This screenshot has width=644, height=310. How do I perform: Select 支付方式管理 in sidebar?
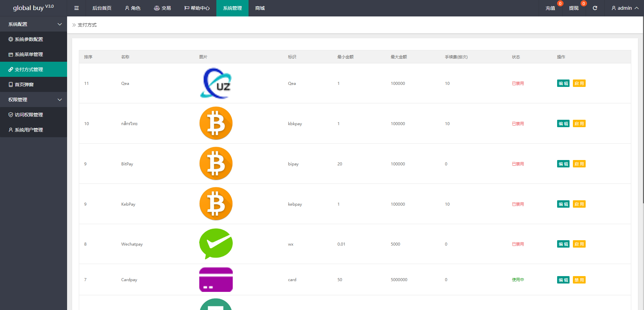click(34, 69)
